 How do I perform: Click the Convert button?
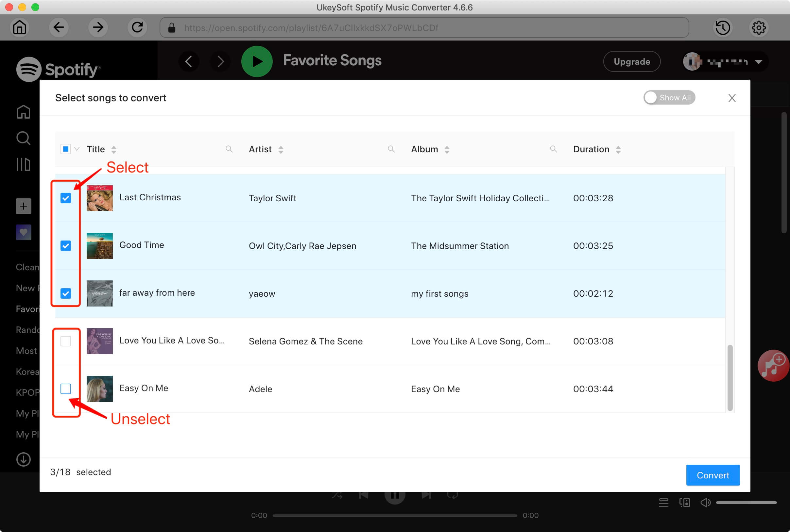coord(712,475)
